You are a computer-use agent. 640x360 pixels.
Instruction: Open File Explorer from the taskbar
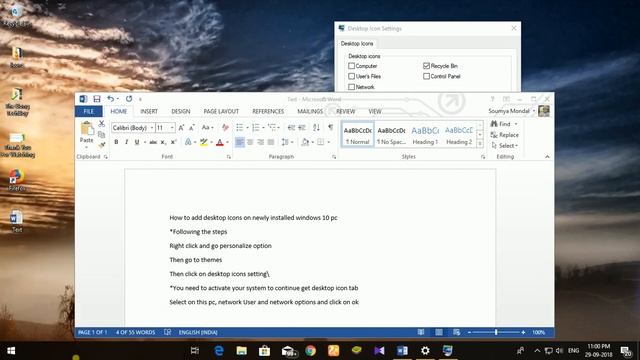tap(242, 351)
